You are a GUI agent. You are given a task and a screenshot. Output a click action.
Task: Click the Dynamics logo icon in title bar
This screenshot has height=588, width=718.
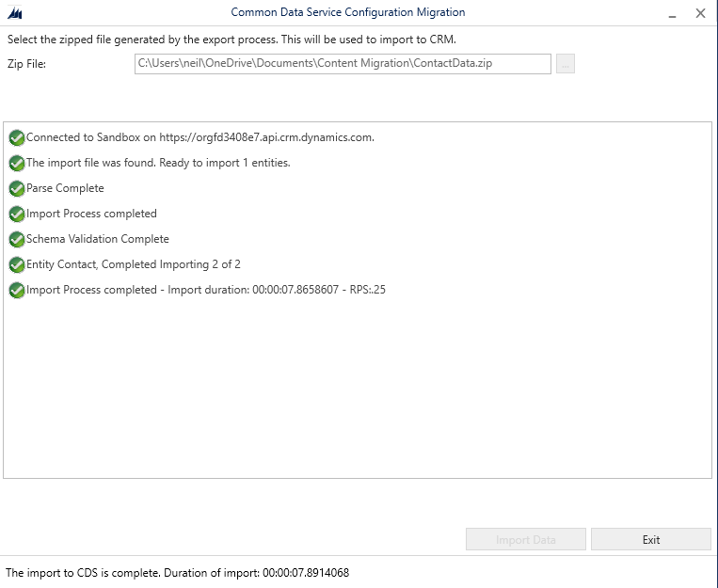pyautogui.click(x=15, y=13)
